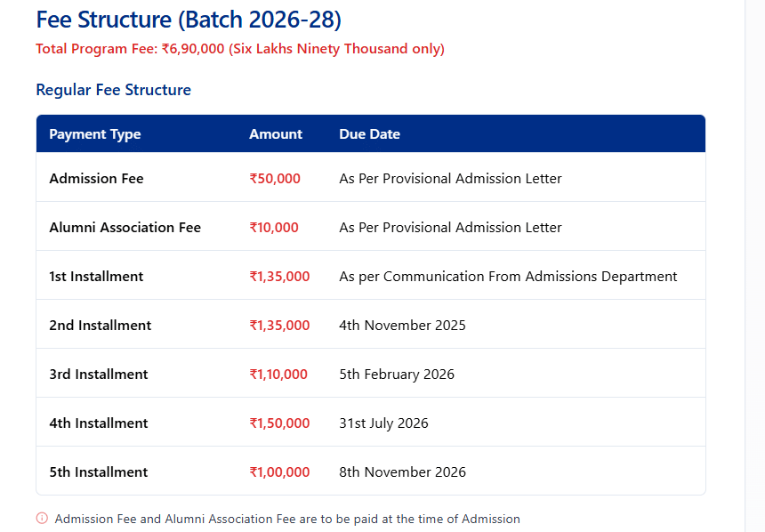Click the Regular Fee Structure subheading
This screenshot has width=765, height=532.
(x=113, y=90)
